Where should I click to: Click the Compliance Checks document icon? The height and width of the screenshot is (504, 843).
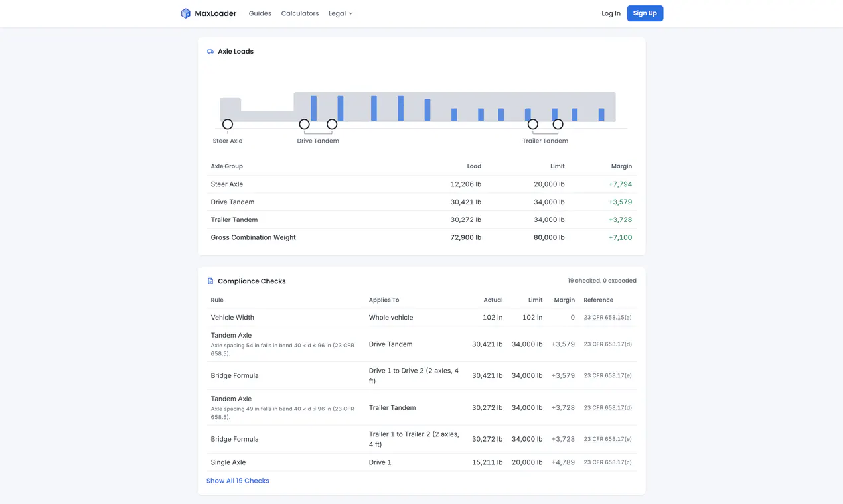(210, 281)
